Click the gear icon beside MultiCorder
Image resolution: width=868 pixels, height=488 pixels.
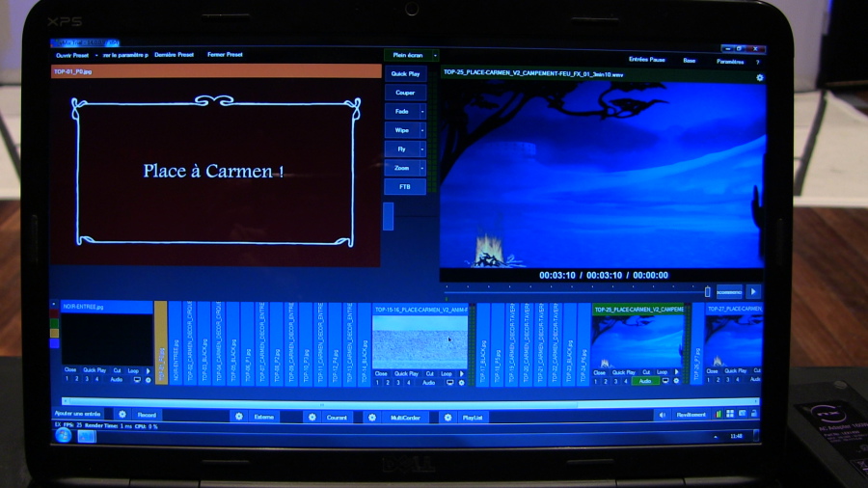coord(370,418)
